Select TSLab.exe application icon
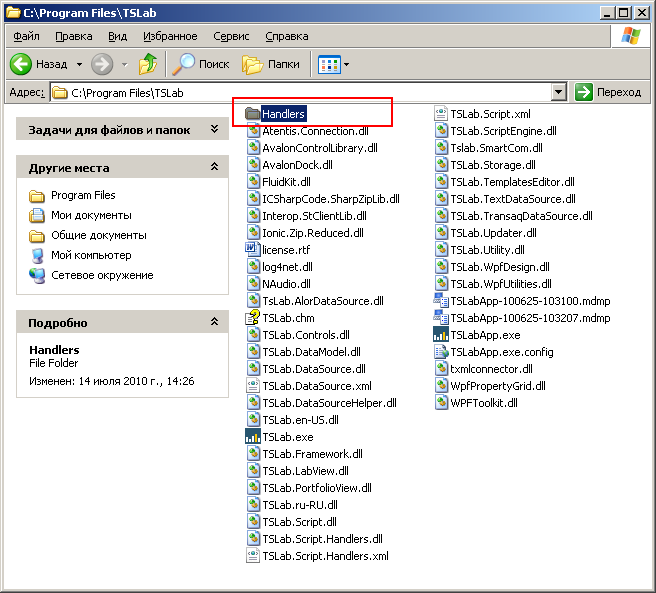656x593 pixels. click(253, 437)
